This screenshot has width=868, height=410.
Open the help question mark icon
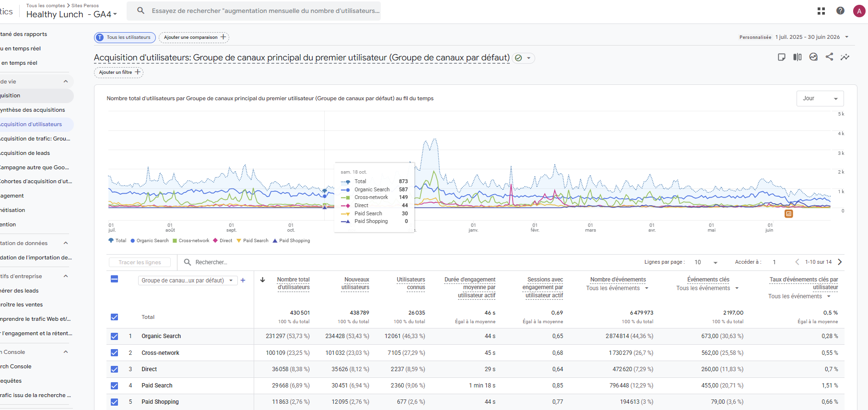[840, 11]
